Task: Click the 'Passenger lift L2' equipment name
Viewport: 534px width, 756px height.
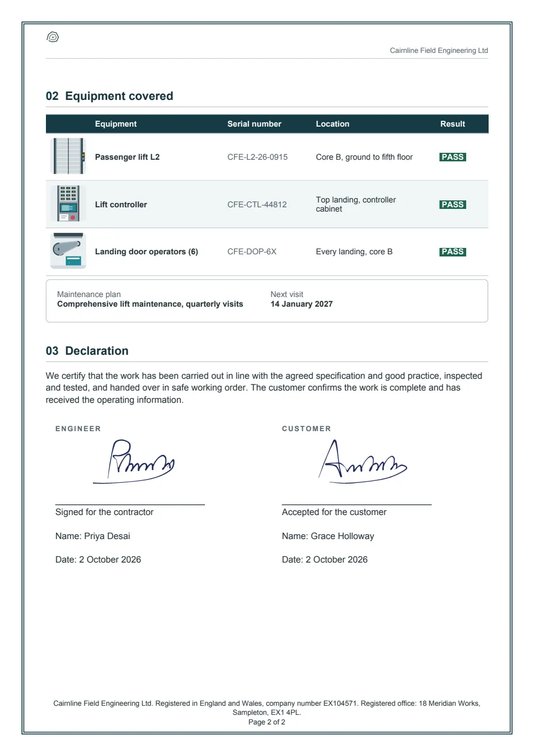Action: 127,157
